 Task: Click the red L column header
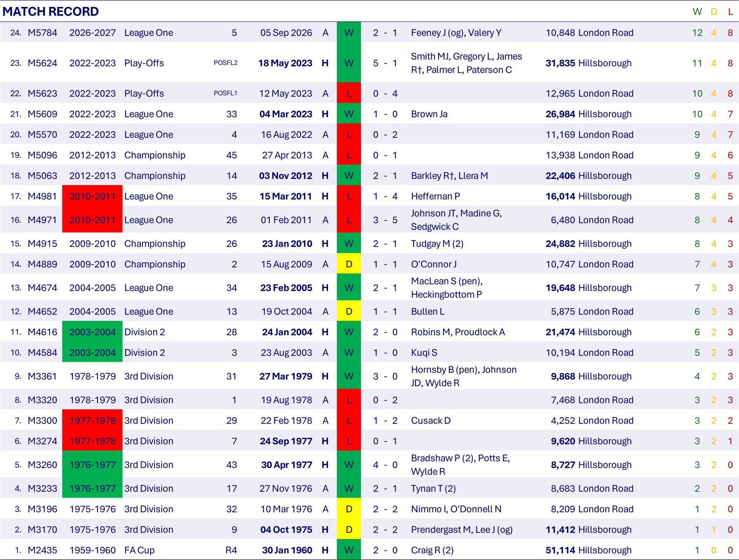[x=730, y=12]
